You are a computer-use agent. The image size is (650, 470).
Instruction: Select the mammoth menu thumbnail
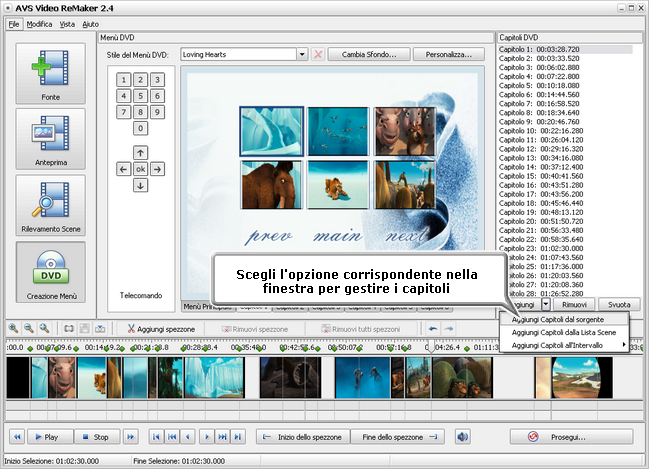coord(272,185)
